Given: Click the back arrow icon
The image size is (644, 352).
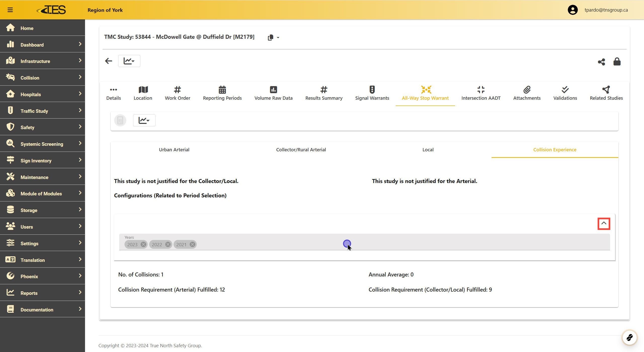Looking at the screenshot, I should click(108, 61).
